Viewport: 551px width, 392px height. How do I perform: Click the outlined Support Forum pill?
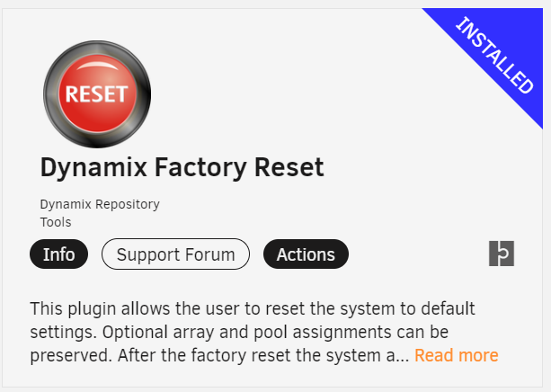point(175,254)
